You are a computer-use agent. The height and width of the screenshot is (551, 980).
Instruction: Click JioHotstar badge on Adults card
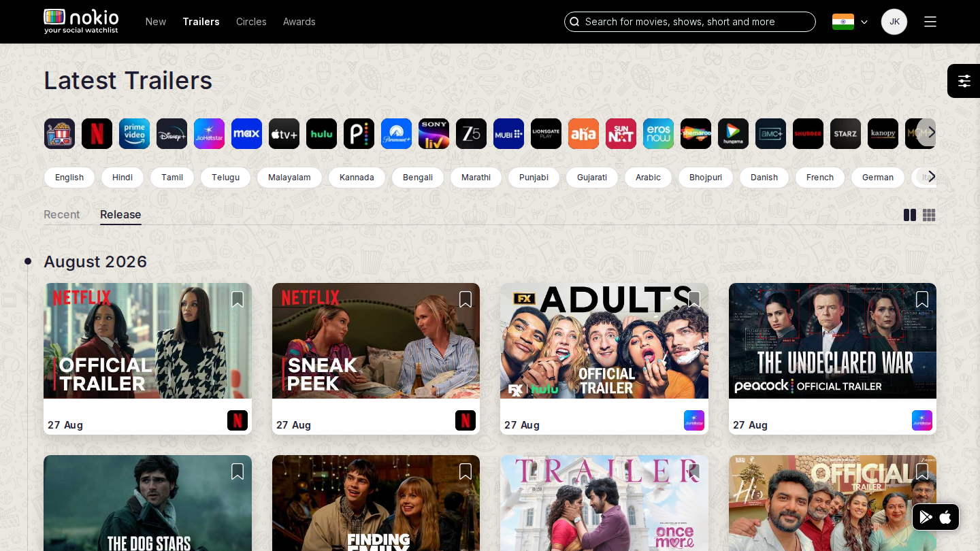click(694, 420)
